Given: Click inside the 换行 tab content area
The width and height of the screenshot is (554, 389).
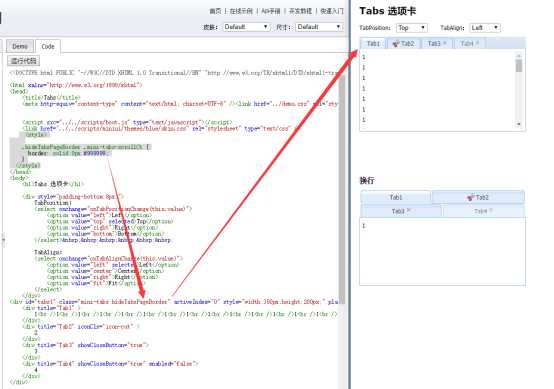Looking at the screenshot, I should click(x=442, y=252).
